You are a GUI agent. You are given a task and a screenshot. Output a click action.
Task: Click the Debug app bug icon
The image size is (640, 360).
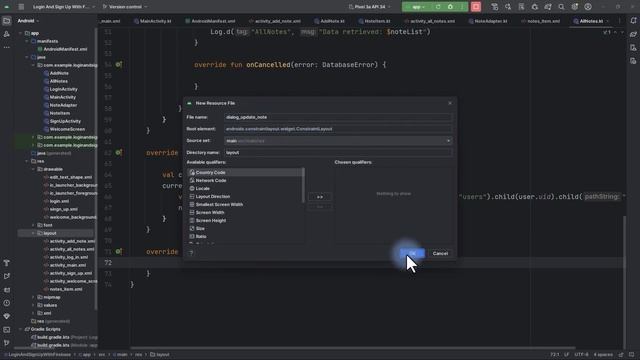(x=450, y=7)
